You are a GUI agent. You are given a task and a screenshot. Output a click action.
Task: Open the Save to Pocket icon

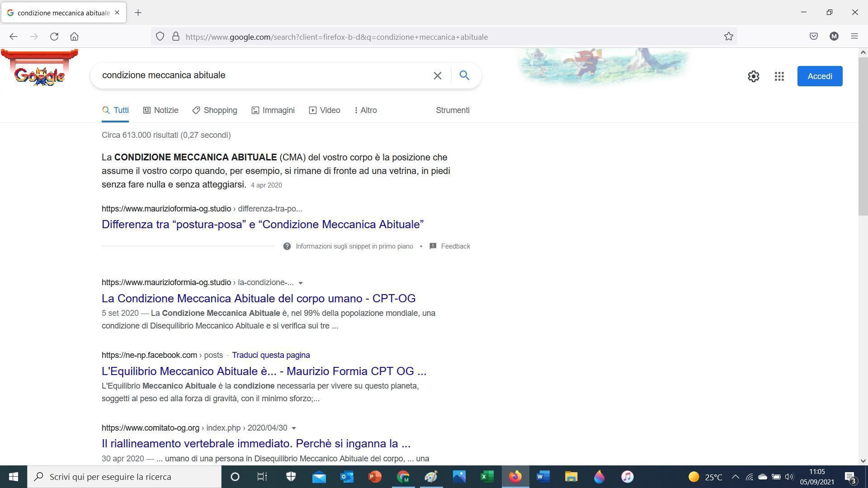[x=813, y=37]
